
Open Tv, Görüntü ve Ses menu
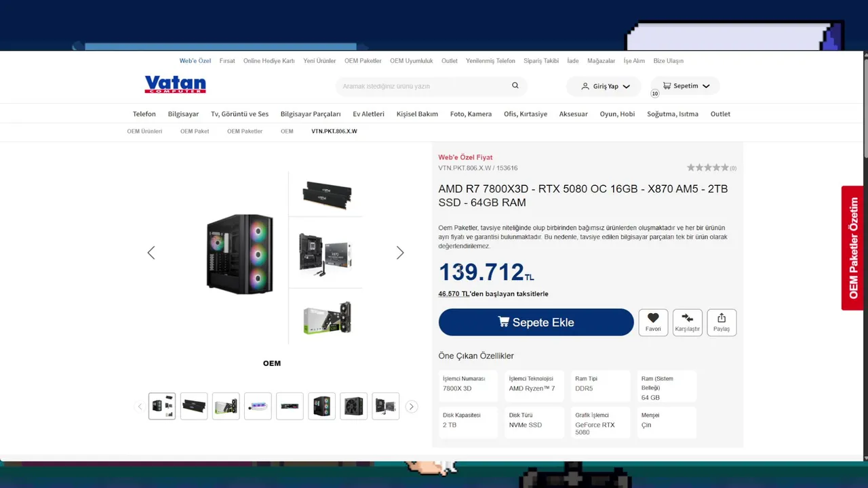239,114
